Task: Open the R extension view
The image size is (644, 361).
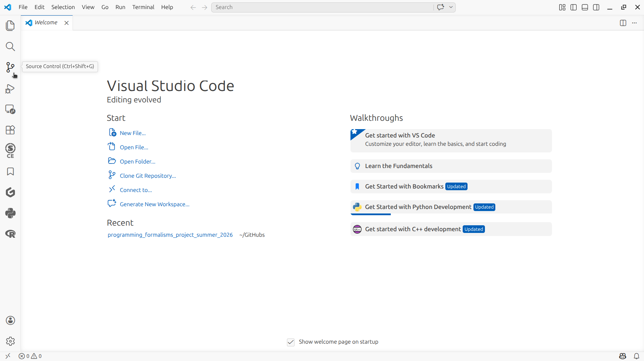Action: pos(10,234)
